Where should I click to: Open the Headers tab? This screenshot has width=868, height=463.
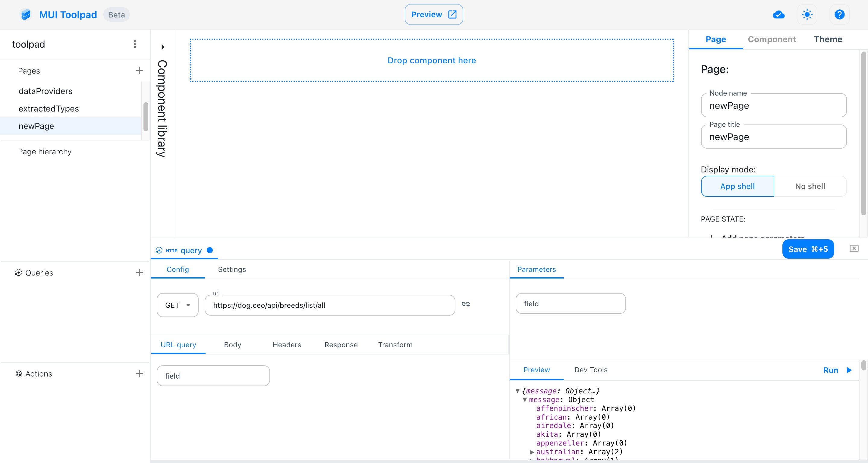click(286, 344)
